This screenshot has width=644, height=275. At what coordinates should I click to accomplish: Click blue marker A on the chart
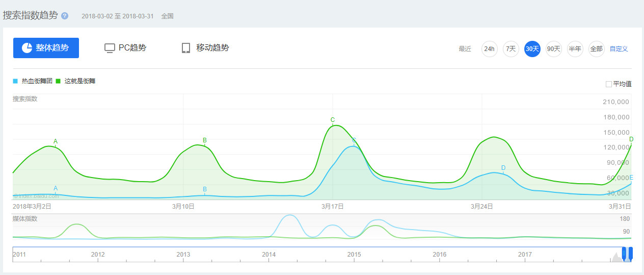[x=56, y=188]
